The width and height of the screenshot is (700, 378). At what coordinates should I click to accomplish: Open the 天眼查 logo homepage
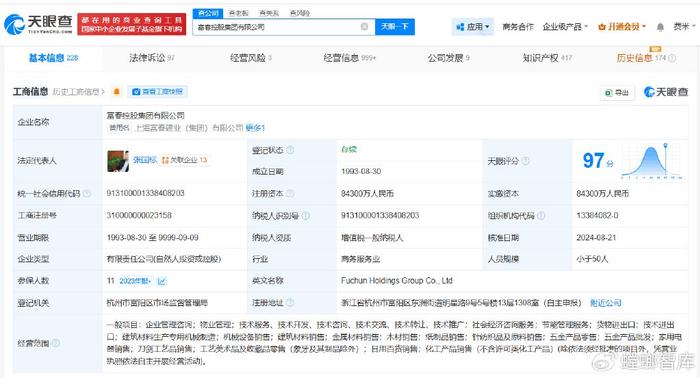pyautogui.click(x=38, y=24)
